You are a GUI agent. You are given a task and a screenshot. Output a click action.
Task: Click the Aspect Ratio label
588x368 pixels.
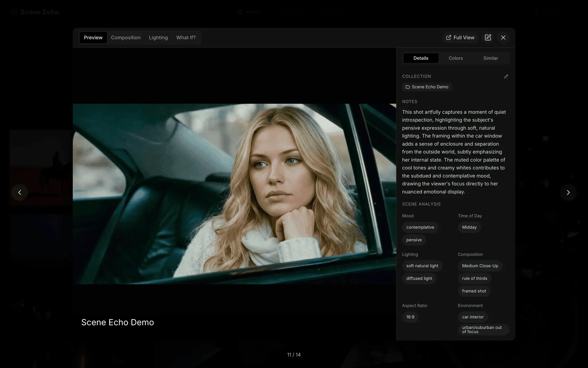(x=414, y=306)
